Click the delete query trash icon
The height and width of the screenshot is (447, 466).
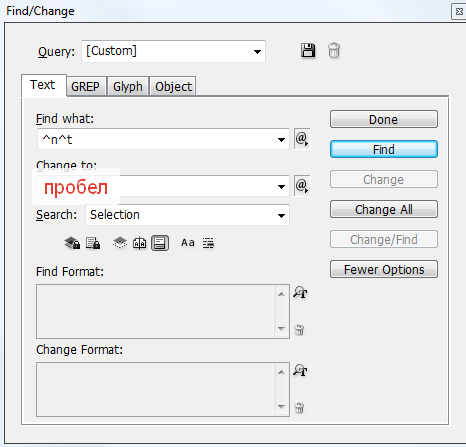334,51
